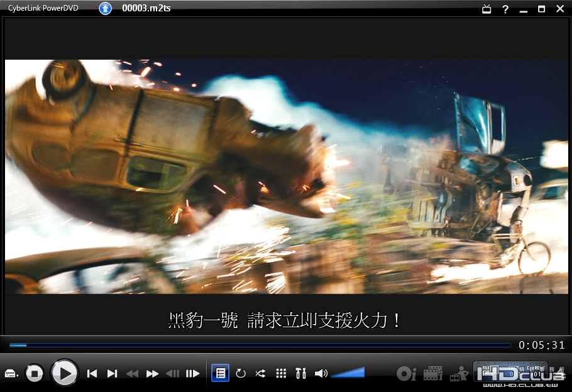Jump to the previous chapter
Image resolution: width=572 pixels, height=392 pixels.
tap(92, 373)
